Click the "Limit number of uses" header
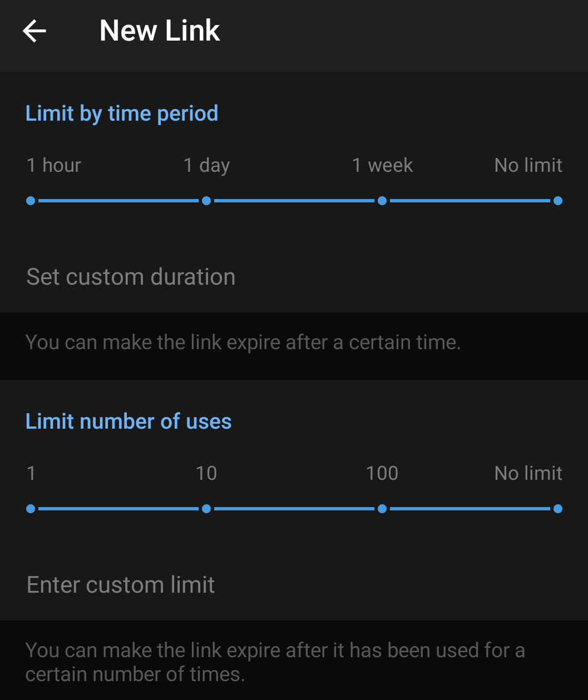 [x=129, y=421]
